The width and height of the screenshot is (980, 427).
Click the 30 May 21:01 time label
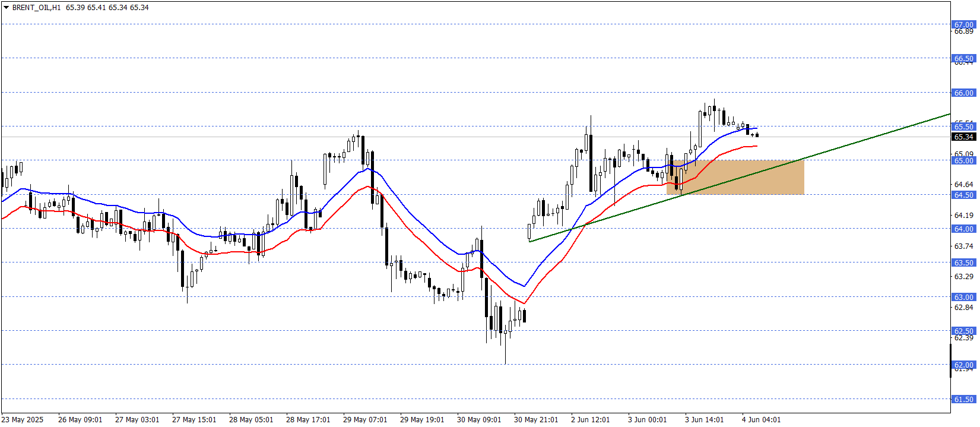click(x=536, y=420)
